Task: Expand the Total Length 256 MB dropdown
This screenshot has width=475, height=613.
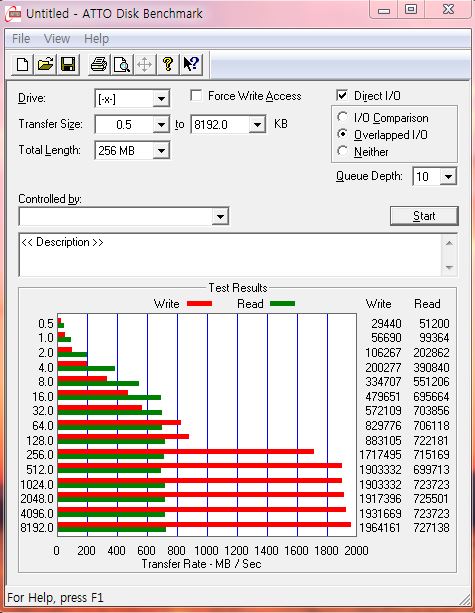Action: [x=161, y=151]
